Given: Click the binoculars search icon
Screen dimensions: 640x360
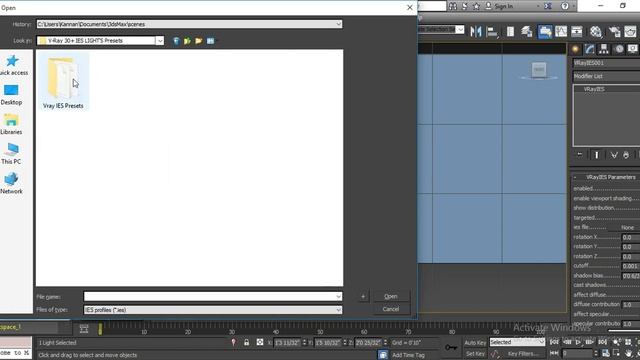Looking at the screenshot, I should [x=453, y=6].
